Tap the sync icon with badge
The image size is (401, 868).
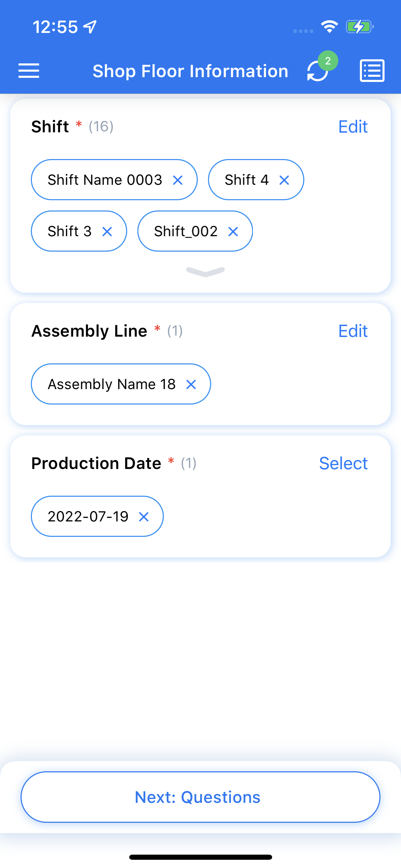coord(318,70)
